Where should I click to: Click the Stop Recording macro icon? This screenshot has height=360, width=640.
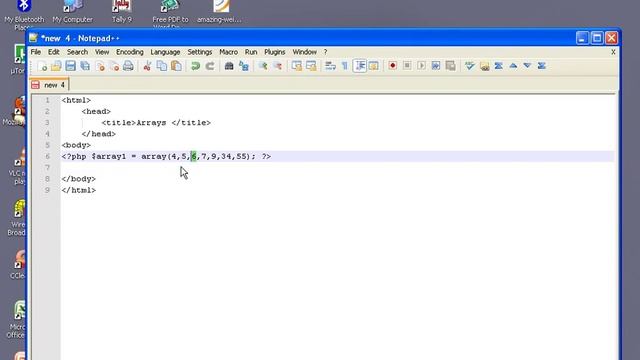pyautogui.click(x=407, y=66)
